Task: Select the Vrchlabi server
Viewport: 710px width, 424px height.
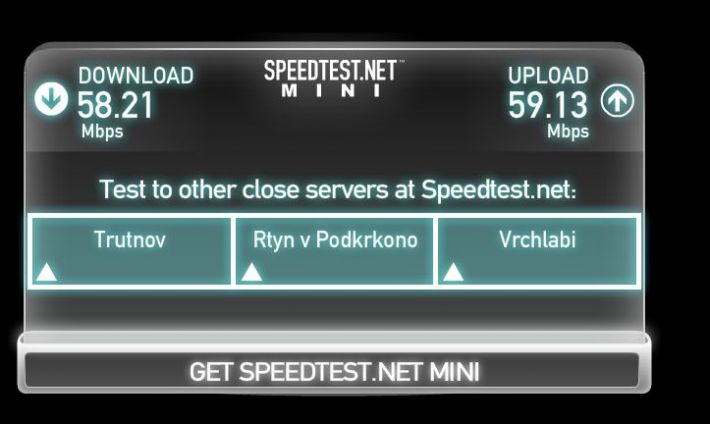Action: (537, 251)
